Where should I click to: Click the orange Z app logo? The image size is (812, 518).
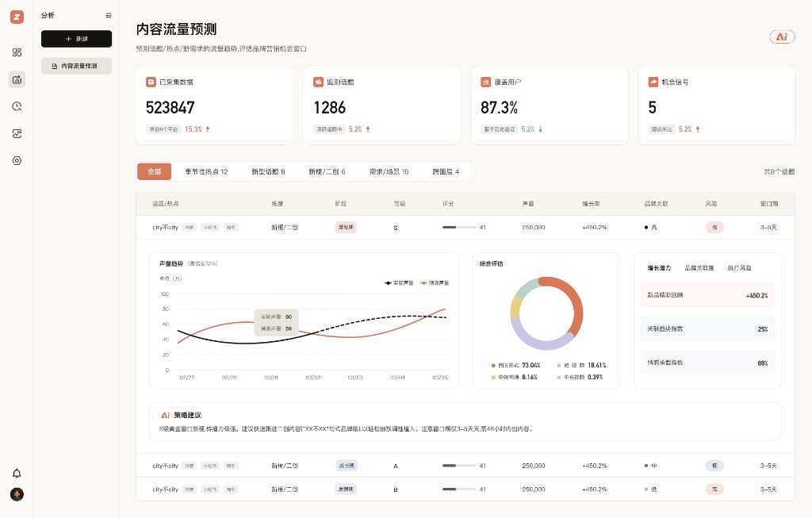[17, 17]
